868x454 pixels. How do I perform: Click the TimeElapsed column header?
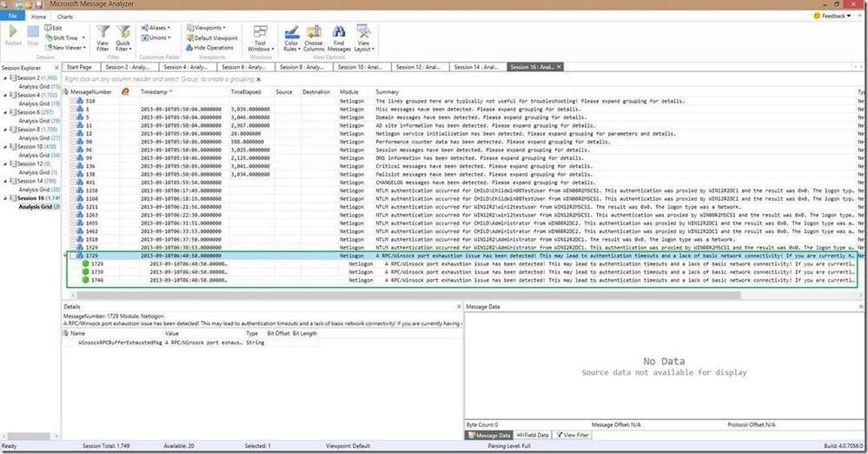[x=245, y=92]
